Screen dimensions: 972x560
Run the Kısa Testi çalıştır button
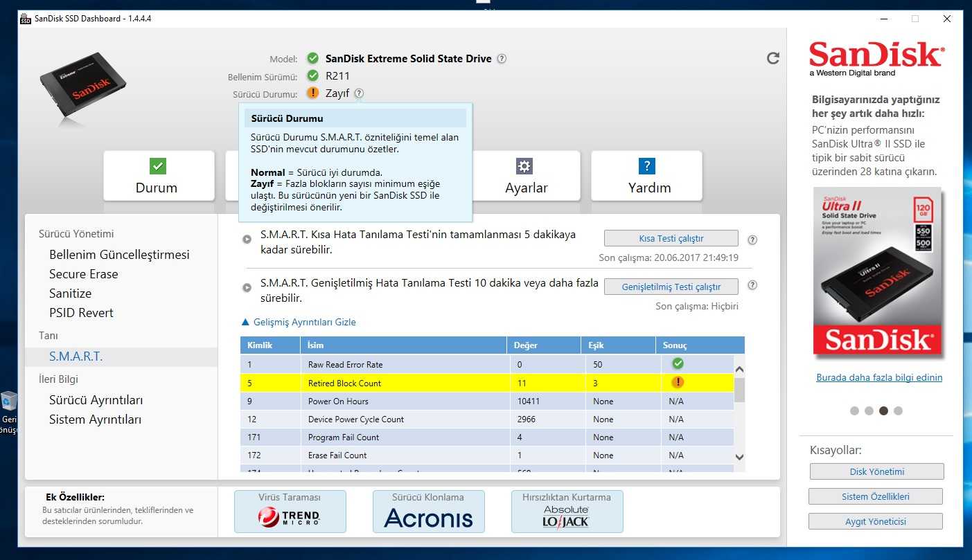(671, 238)
